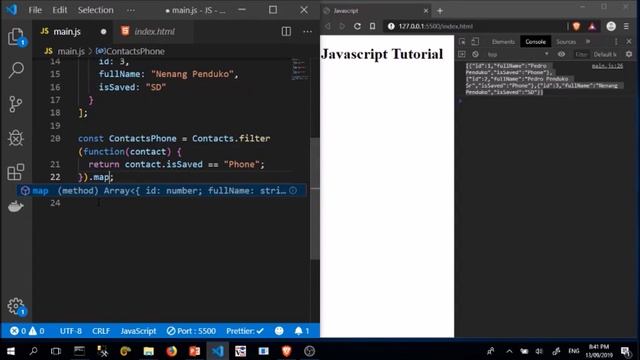Image resolution: width=640 pixels, height=360 pixels.
Task: Open PowerPoint from the taskbar
Action: [195, 351]
